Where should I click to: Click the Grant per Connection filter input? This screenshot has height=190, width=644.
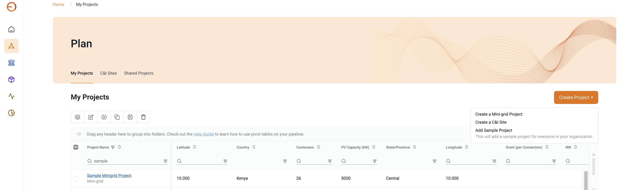point(531,161)
